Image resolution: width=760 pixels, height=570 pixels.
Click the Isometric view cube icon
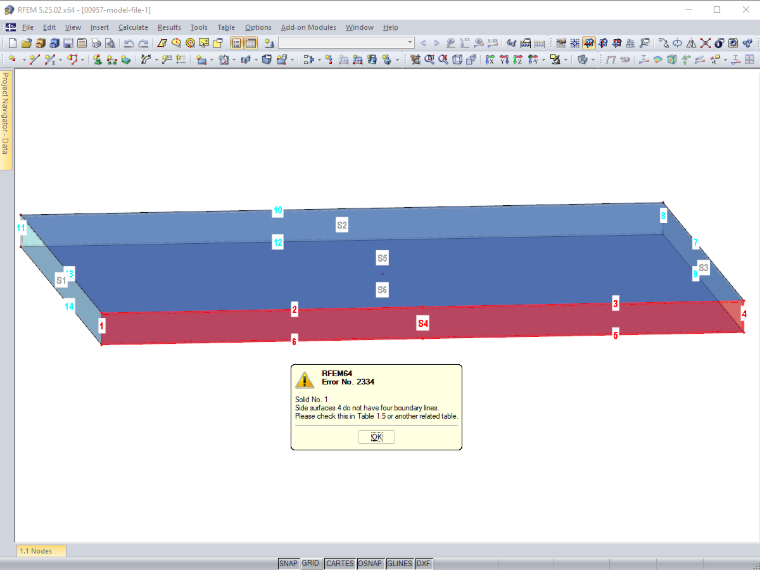coord(457,59)
